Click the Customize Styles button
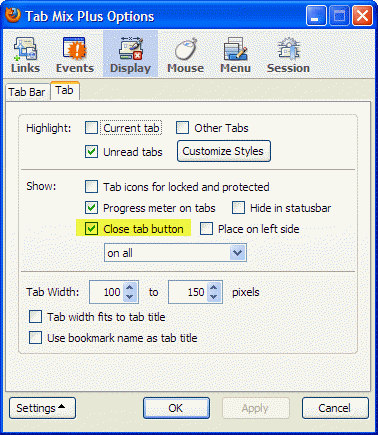The image size is (378, 435). [223, 151]
